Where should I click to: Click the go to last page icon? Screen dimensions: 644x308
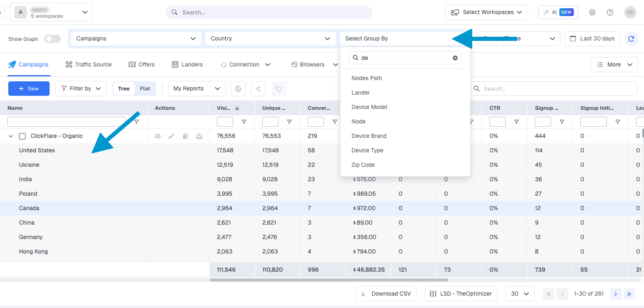coord(629,294)
